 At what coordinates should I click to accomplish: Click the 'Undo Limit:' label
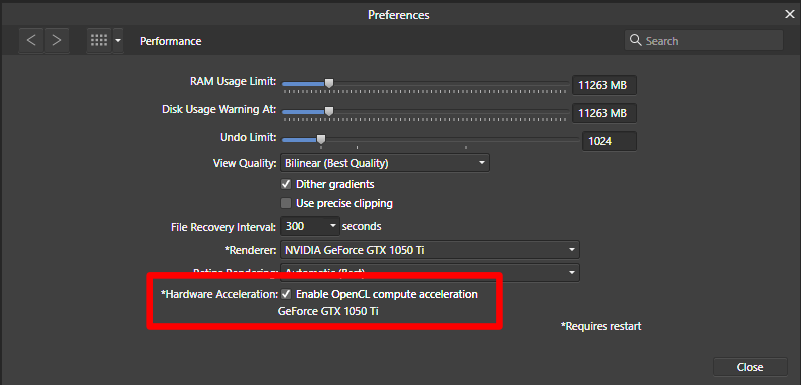coord(248,137)
